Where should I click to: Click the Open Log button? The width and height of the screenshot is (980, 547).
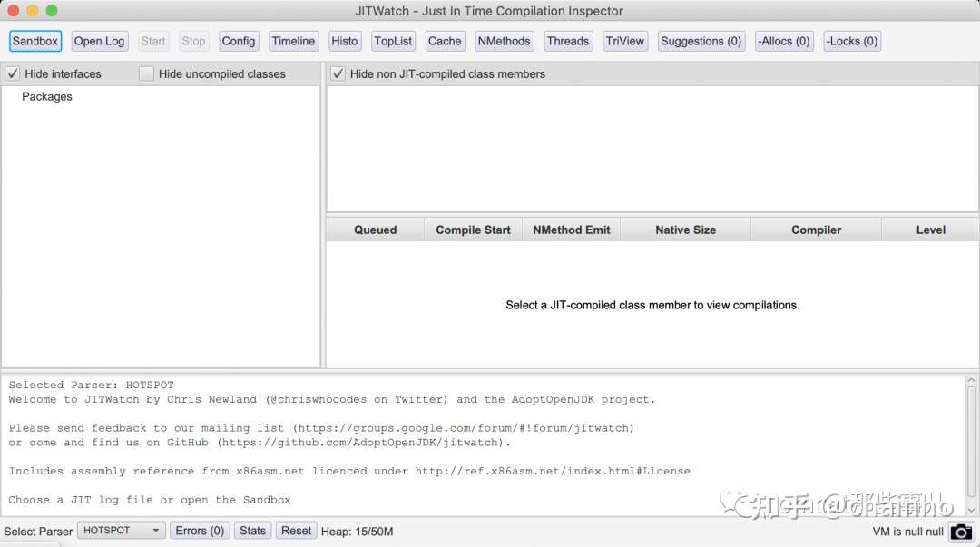point(100,41)
